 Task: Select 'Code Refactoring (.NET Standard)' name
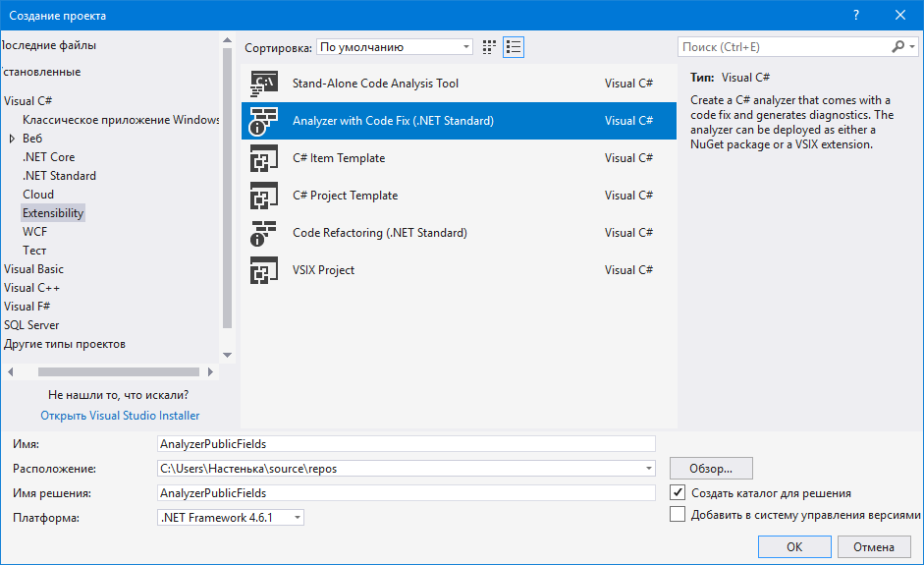380,233
